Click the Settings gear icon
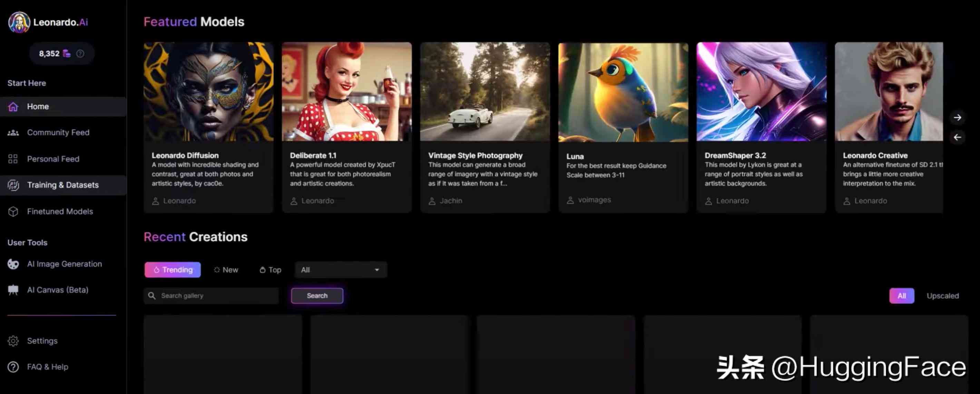The height and width of the screenshot is (394, 980). click(x=14, y=340)
